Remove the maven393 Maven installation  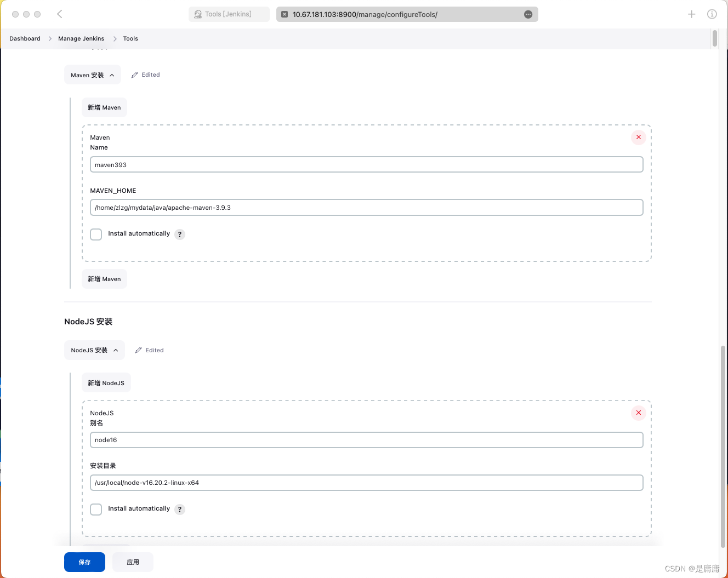638,137
